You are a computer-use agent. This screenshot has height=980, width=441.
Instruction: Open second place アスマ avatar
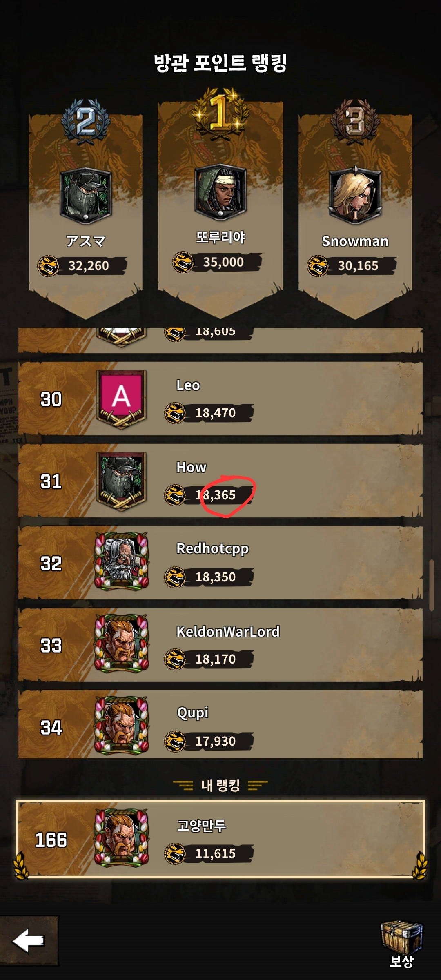coord(86,196)
